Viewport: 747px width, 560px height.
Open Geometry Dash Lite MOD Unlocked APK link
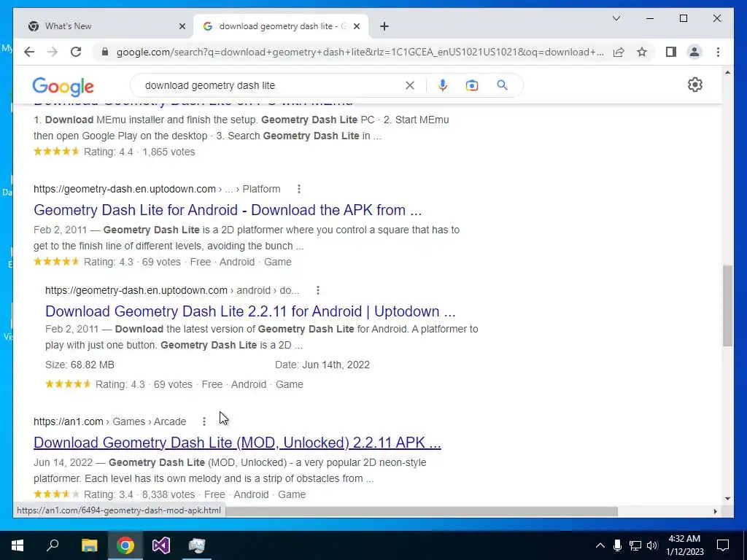coord(237,443)
